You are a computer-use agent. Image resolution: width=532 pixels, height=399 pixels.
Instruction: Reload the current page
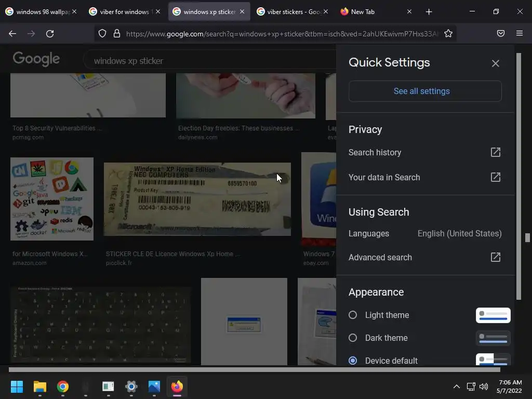(x=50, y=34)
